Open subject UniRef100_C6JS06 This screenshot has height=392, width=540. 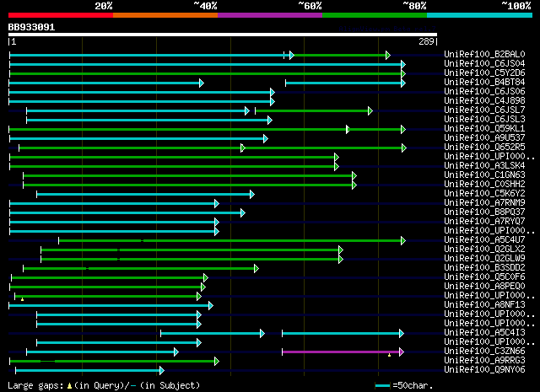pyautogui.click(x=484, y=92)
